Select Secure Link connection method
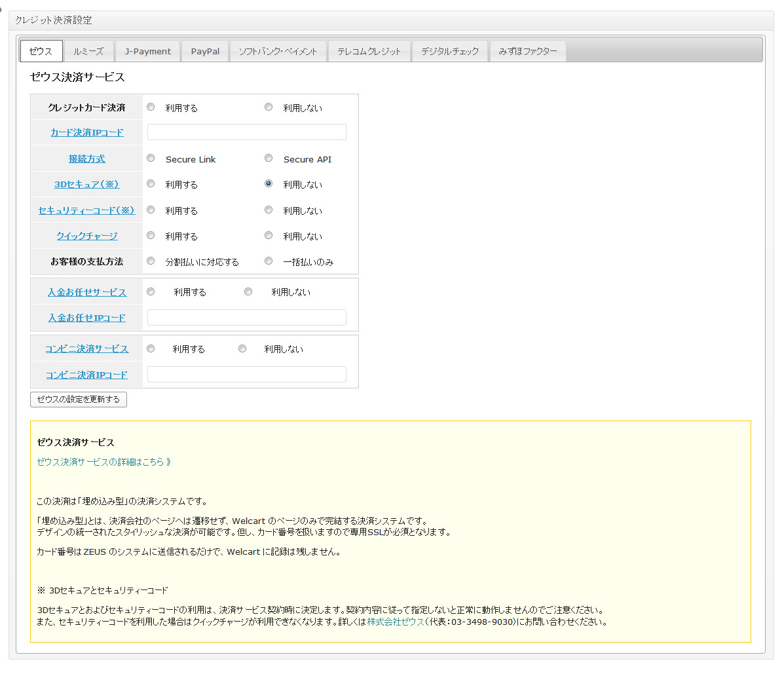 point(151,159)
